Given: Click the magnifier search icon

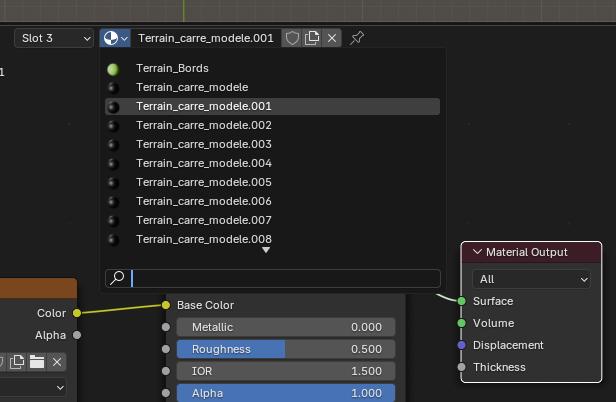Looking at the screenshot, I should click(x=117, y=278).
